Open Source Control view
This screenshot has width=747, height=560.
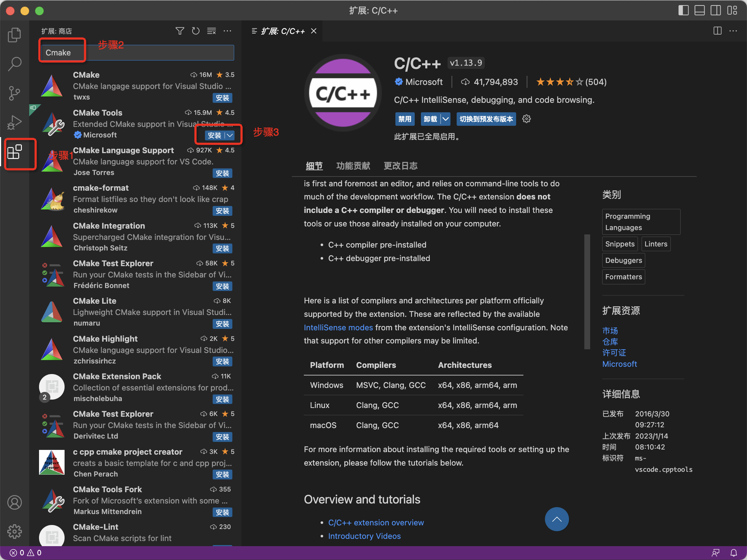pos(15,93)
